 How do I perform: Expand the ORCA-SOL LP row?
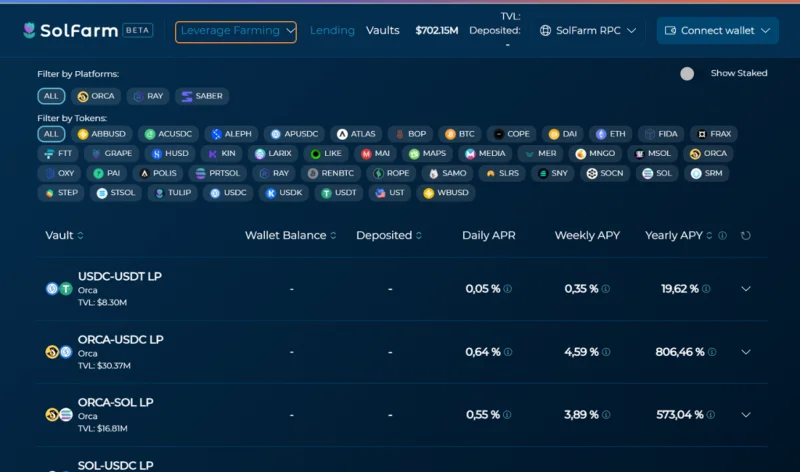click(x=746, y=415)
